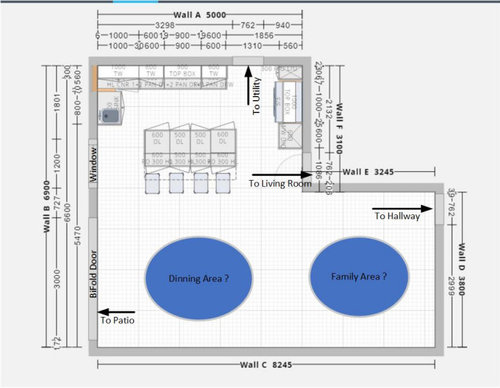Select the To Living Room text label
Image resolution: width=500 pixels, height=388 pixels.
click(x=280, y=184)
